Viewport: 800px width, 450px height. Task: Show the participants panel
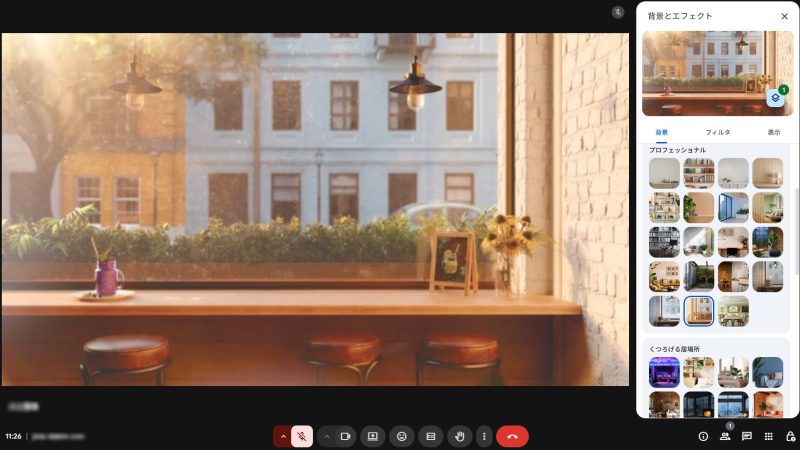tap(725, 436)
